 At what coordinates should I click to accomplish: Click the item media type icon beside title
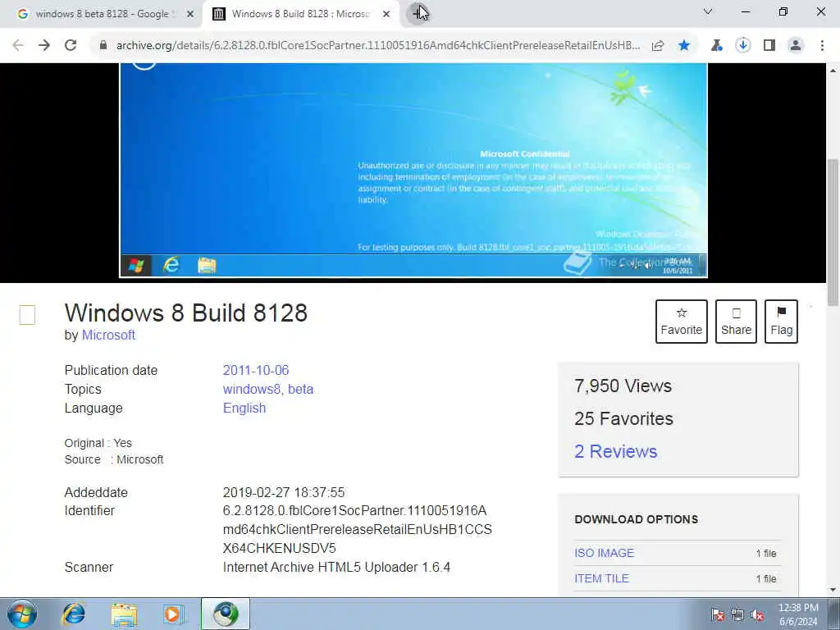(x=27, y=315)
